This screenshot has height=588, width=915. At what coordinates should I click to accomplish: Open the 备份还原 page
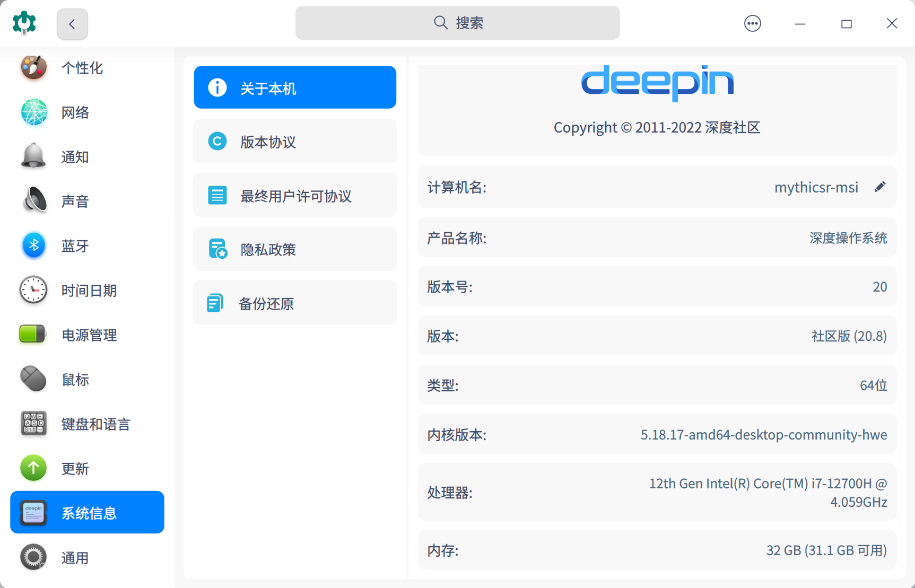coord(295,303)
